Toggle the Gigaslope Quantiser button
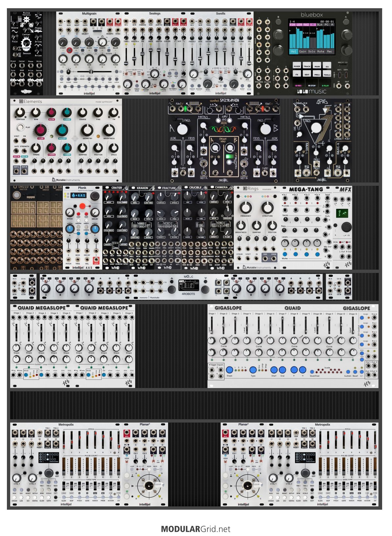Viewport: 392px width, 536px height. (x=312, y=372)
